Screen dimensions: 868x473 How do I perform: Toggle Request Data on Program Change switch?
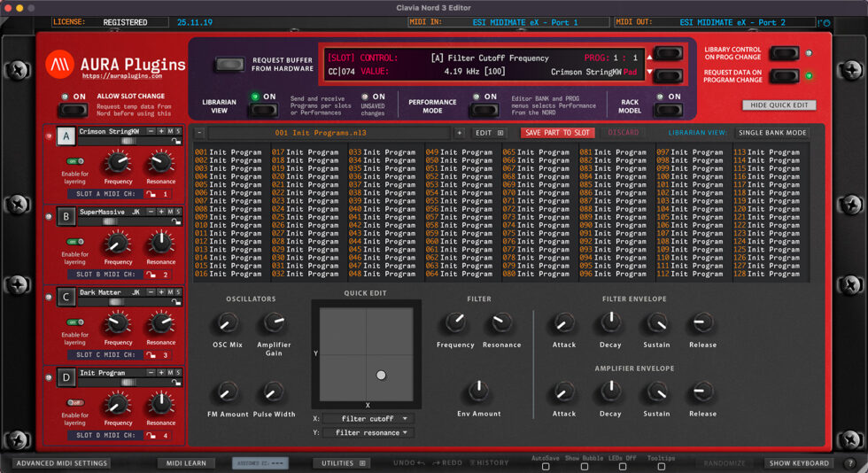pyautogui.click(x=785, y=76)
